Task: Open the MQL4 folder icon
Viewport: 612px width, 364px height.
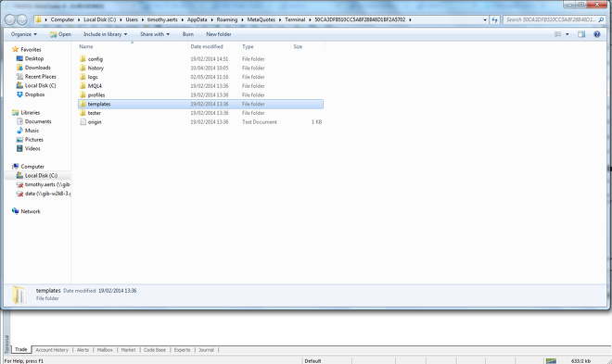Action: coord(83,86)
